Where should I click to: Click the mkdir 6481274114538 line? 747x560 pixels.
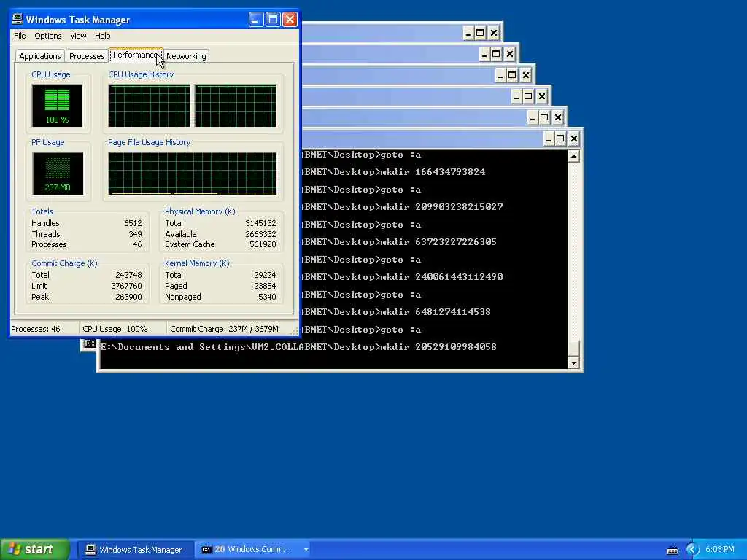(397, 312)
